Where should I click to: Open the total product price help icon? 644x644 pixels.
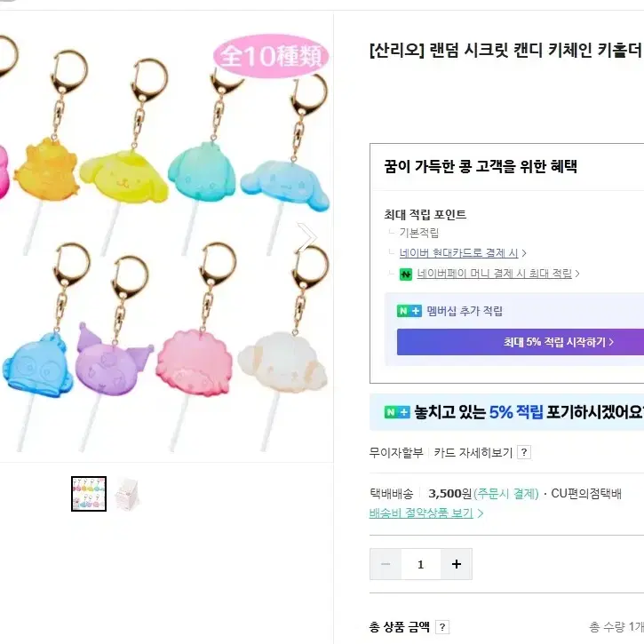coord(442,627)
